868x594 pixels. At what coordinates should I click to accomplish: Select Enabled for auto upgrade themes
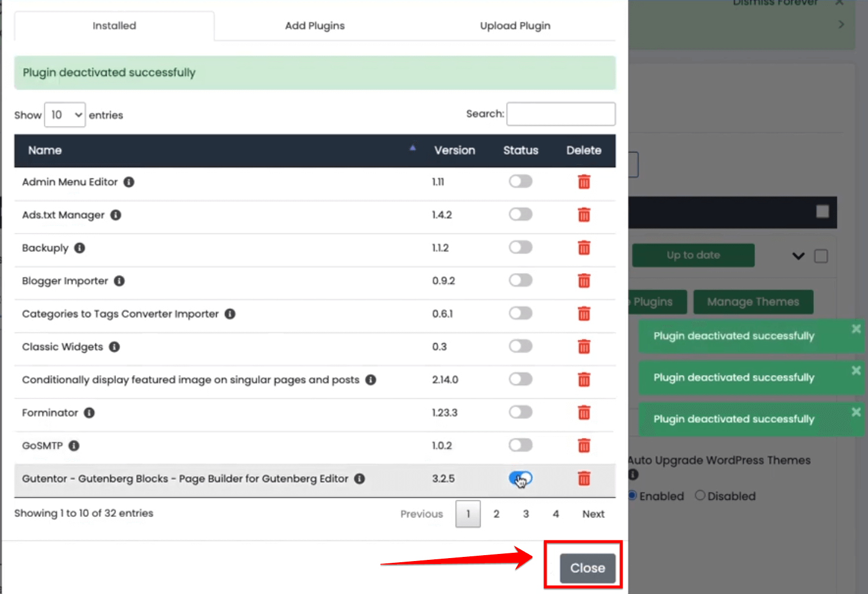tap(633, 496)
